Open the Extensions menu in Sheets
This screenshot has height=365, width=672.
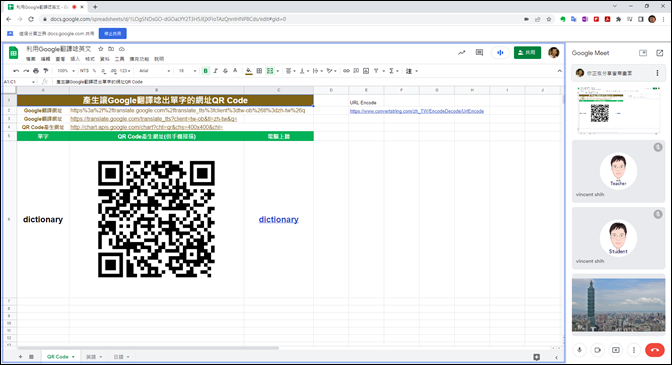coord(139,59)
